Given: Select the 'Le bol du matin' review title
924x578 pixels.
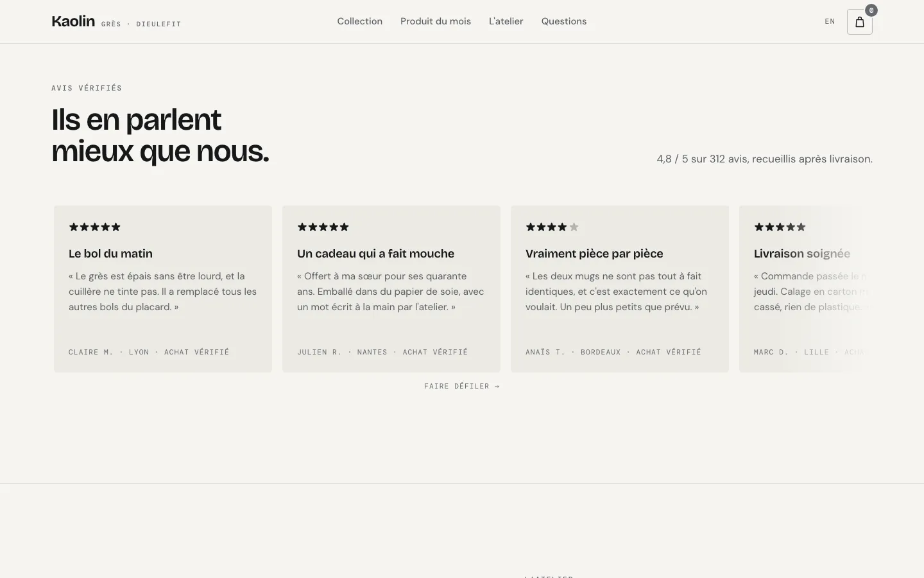Looking at the screenshot, I should click(x=110, y=254).
